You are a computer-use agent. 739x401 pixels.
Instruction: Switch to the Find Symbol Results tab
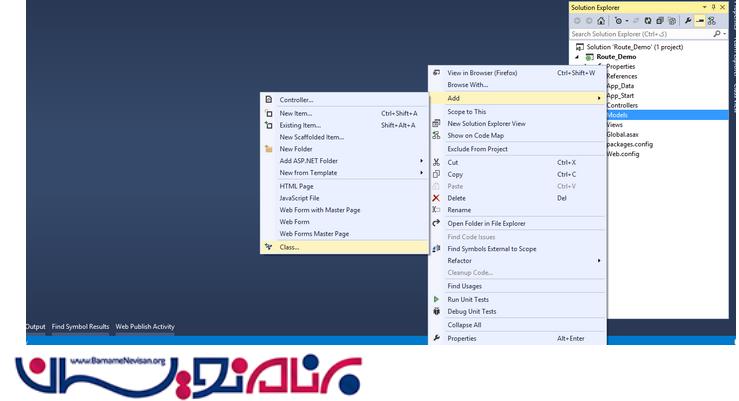pyautogui.click(x=81, y=326)
